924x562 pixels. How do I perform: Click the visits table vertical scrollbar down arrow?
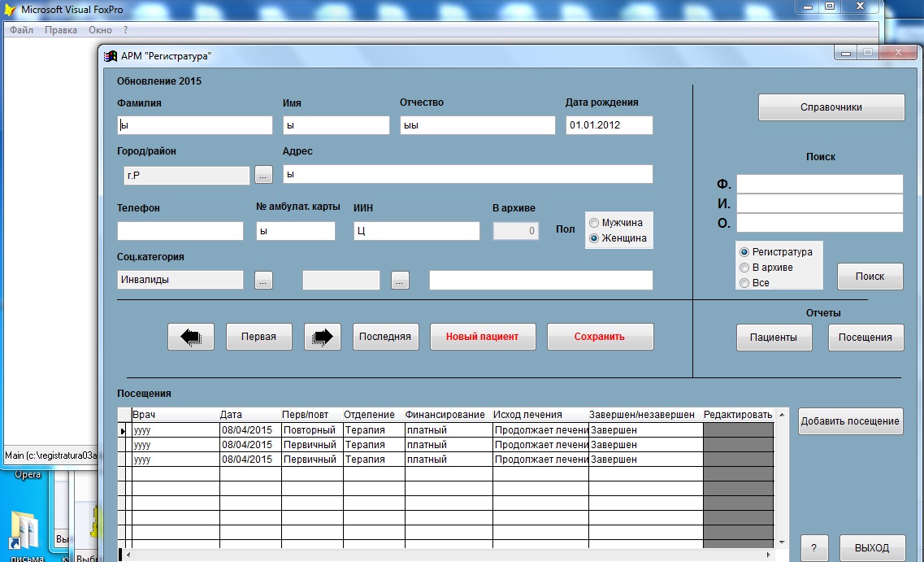point(782,542)
